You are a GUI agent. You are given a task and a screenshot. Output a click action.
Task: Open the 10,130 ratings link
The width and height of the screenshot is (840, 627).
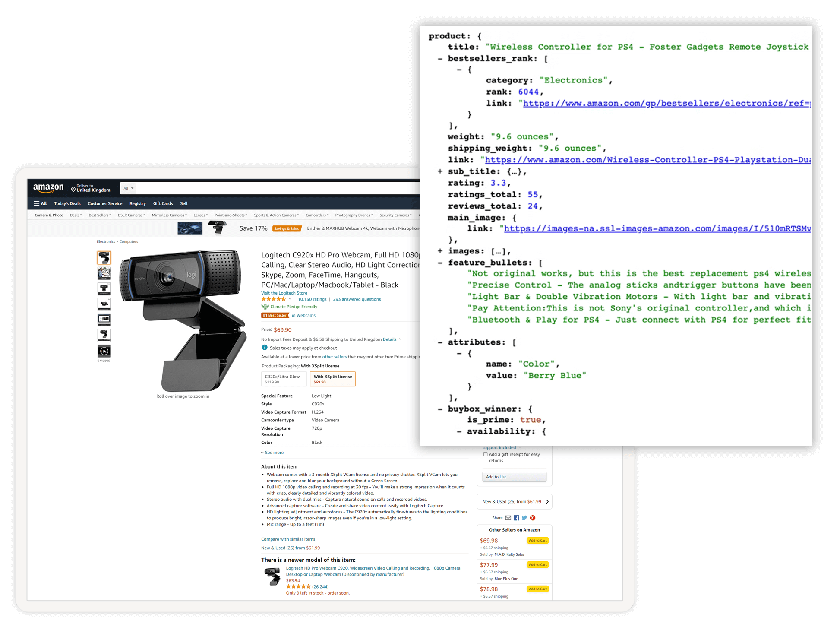click(x=312, y=299)
